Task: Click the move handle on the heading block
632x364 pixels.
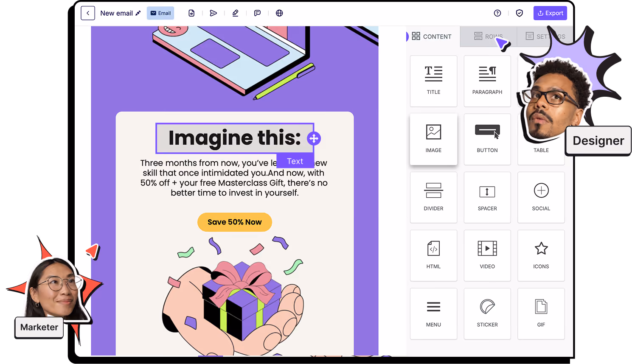Action: pyautogui.click(x=314, y=138)
